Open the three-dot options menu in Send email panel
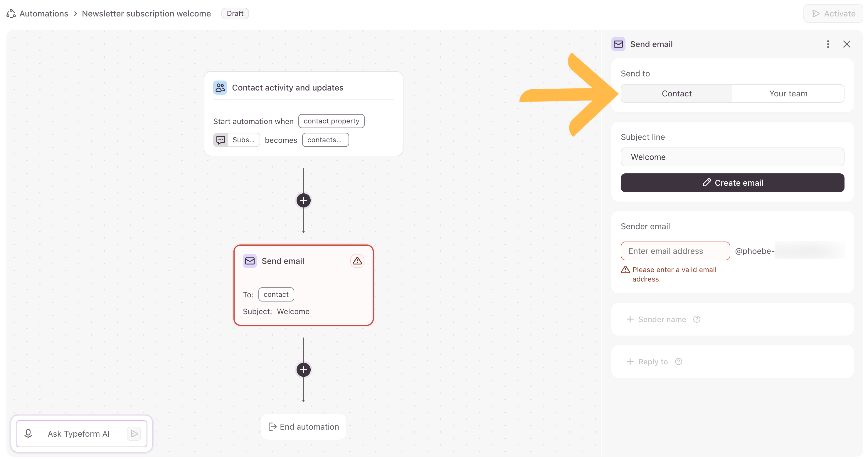868x459 pixels. click(827, 44)
